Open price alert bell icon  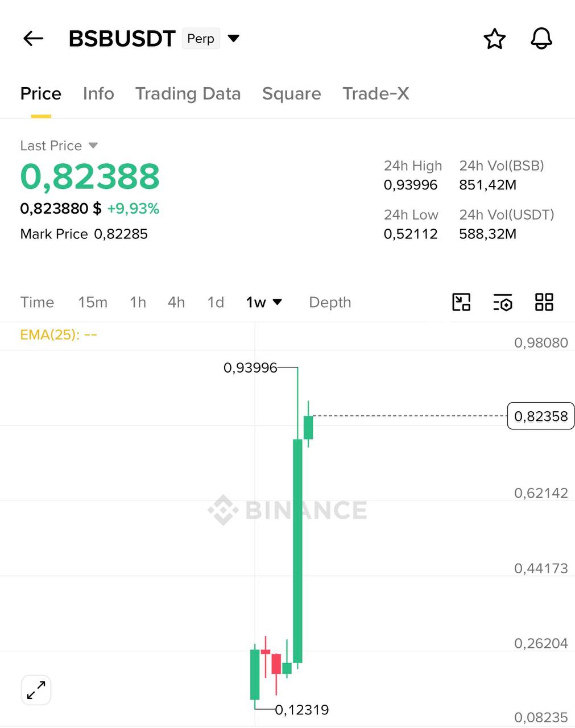tap(541, 39)
